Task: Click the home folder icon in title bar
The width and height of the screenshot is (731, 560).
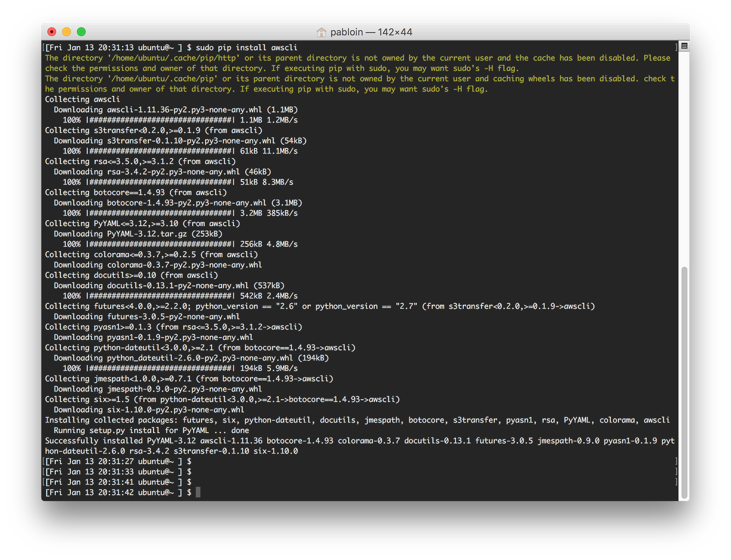Action: (x=322, y=32)
